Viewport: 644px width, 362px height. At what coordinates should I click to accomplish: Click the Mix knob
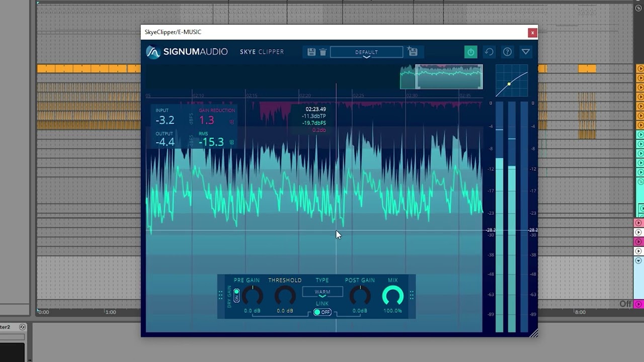[x=393, y=296]
